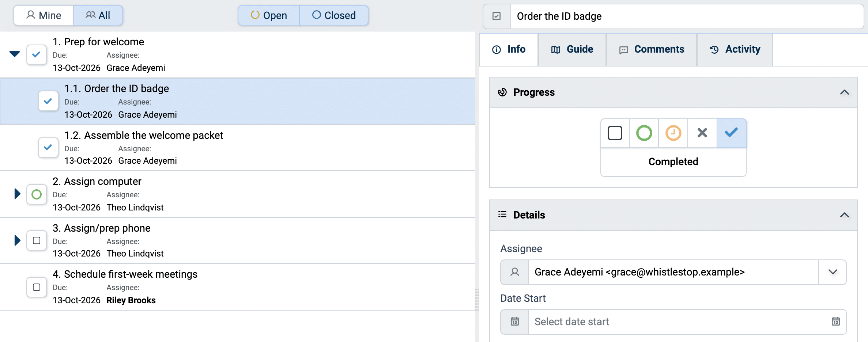This screenshot has height=342, width=868.
Task: Collapse the Prep for welcome subtasks
Action: pyautogui.click(x=15, y=54)
